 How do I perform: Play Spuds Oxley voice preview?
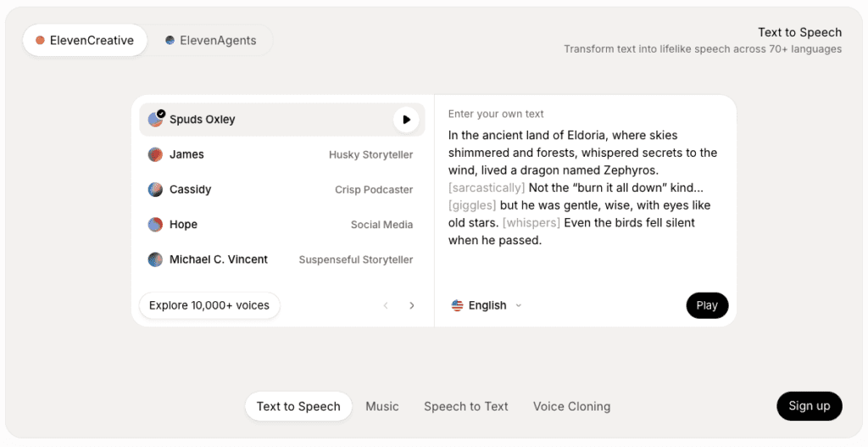point(406,120)
